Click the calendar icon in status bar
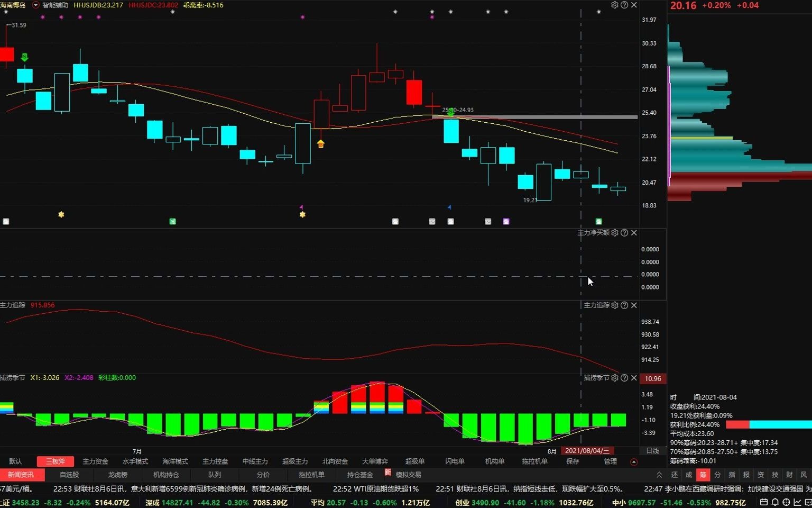This screenshot has height=508, width=812. coord(764,502)
